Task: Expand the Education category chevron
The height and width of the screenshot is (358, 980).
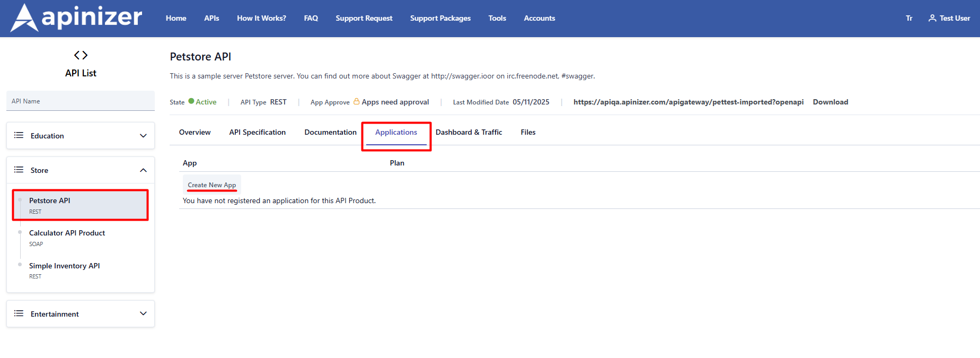Action: pyautogui.click(x=143, y=136)
